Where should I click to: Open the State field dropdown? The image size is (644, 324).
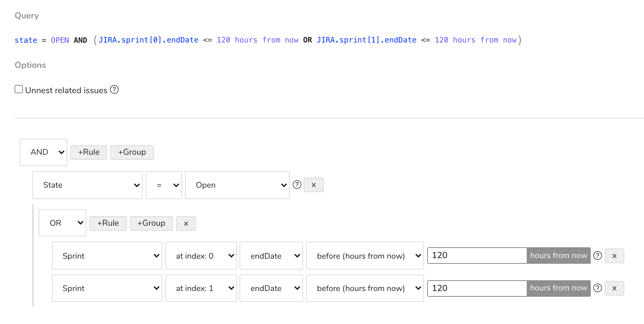tap(87, 185)
